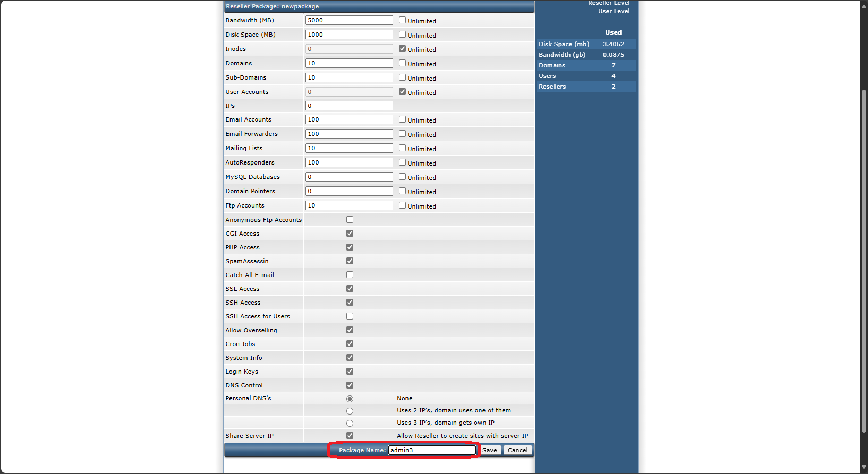
Task: Cancel the package edit
Action: [517, 450]
